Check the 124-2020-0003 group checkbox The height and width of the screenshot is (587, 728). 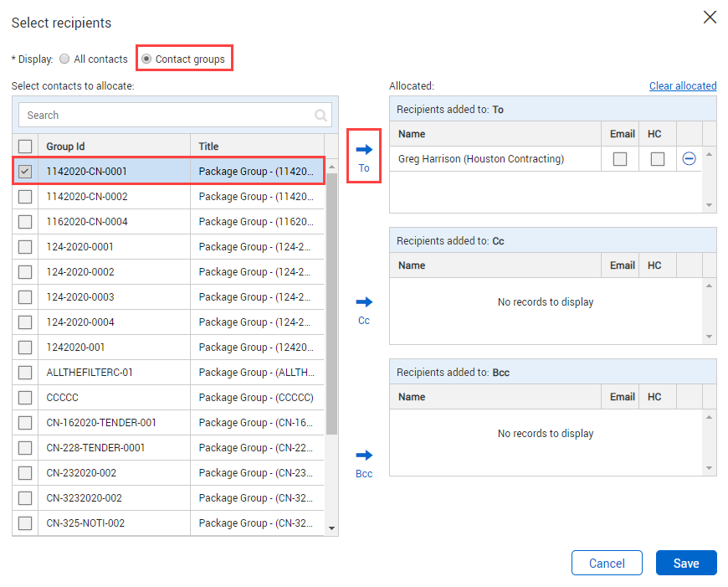(x=25, y=297)
